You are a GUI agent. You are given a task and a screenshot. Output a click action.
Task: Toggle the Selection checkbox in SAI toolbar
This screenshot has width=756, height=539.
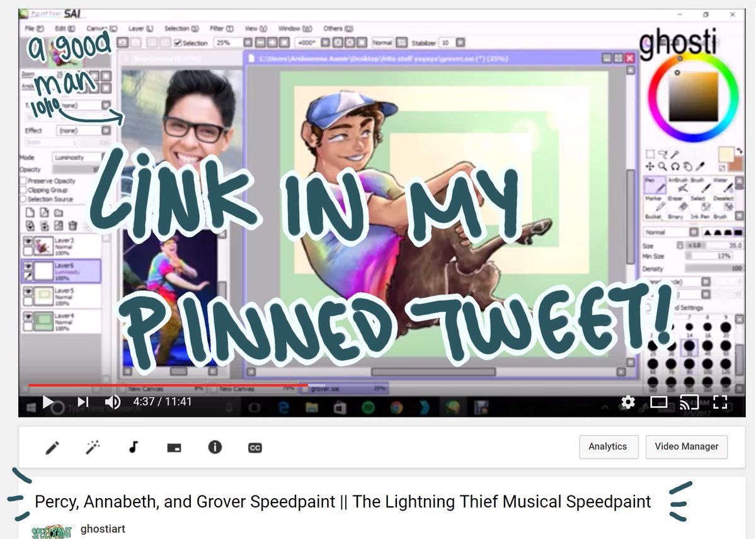(178, 43)
